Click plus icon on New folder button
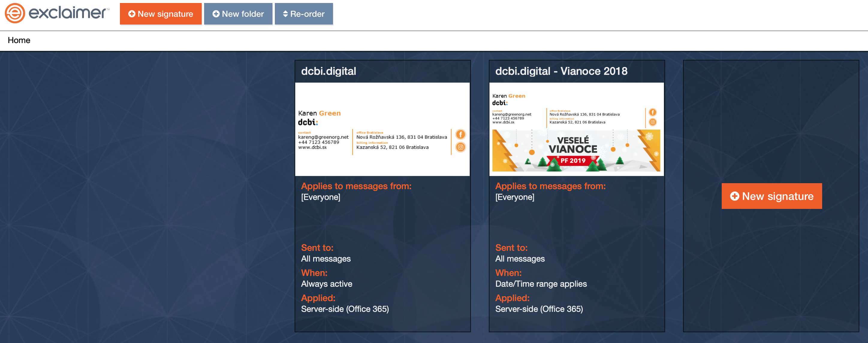Image resolution: width=868 pixels, height=343 pixels. coord(216,14)
